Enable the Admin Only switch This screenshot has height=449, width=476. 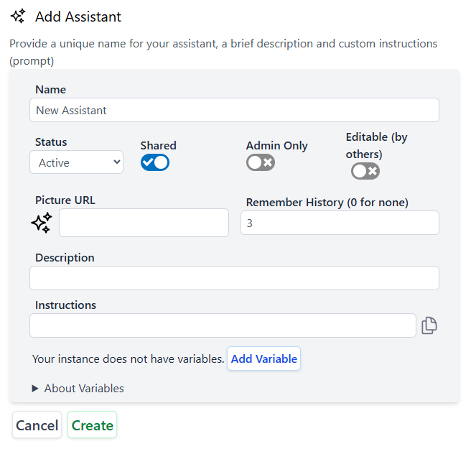coord(261,162)
